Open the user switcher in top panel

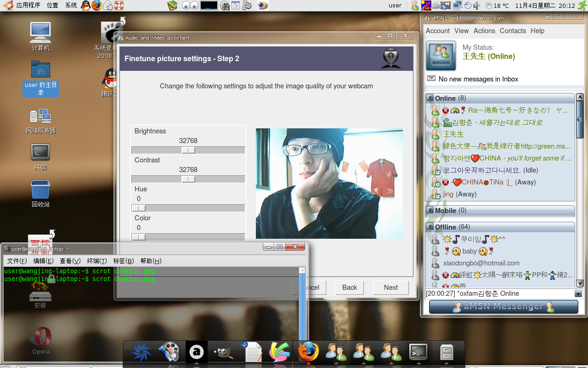tap(395, 6)
